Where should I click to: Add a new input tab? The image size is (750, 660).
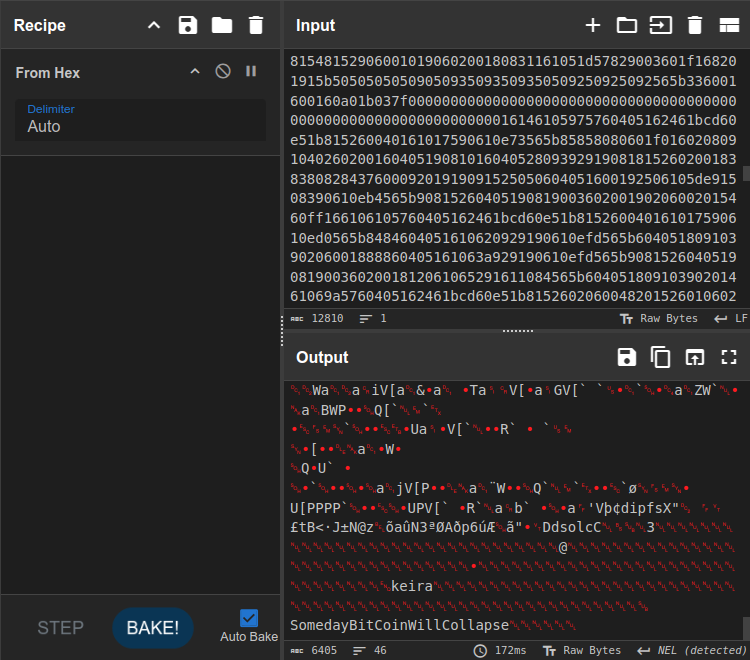[593, 25]
